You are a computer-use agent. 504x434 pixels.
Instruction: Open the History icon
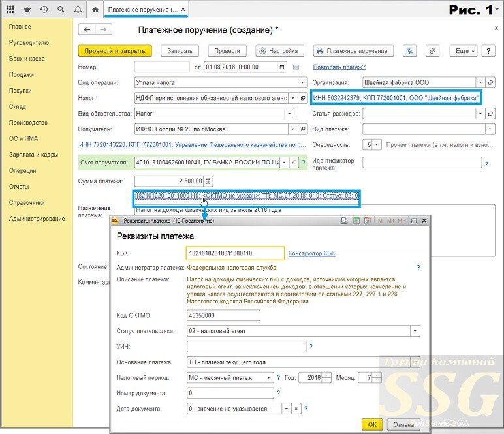[x=44, y=10]
